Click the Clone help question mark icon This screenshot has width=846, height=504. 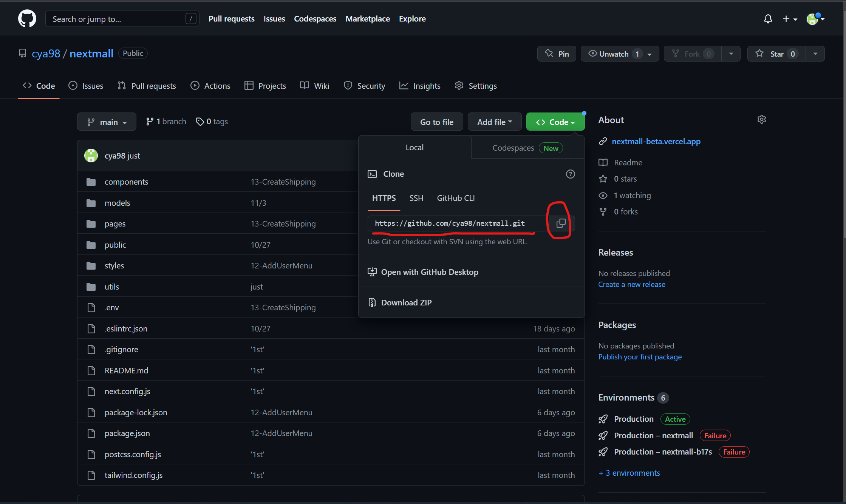[x=570, y=174]
